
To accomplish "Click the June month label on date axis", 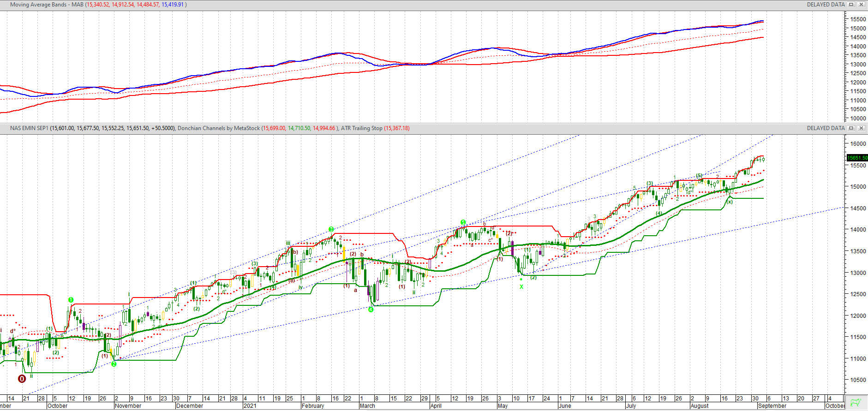I will pos(564,406).
